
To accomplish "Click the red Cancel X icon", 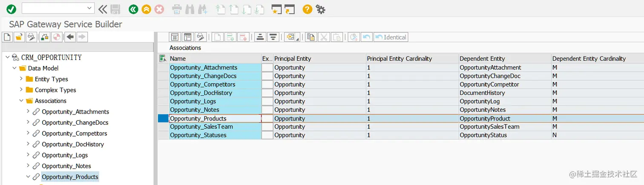I will coord(159,9).
